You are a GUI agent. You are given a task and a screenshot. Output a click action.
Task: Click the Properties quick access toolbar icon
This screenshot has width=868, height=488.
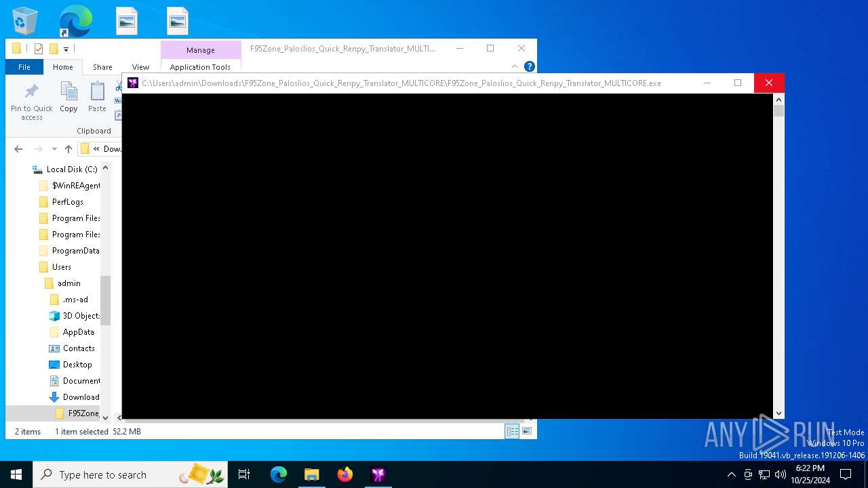coord(38,49)
